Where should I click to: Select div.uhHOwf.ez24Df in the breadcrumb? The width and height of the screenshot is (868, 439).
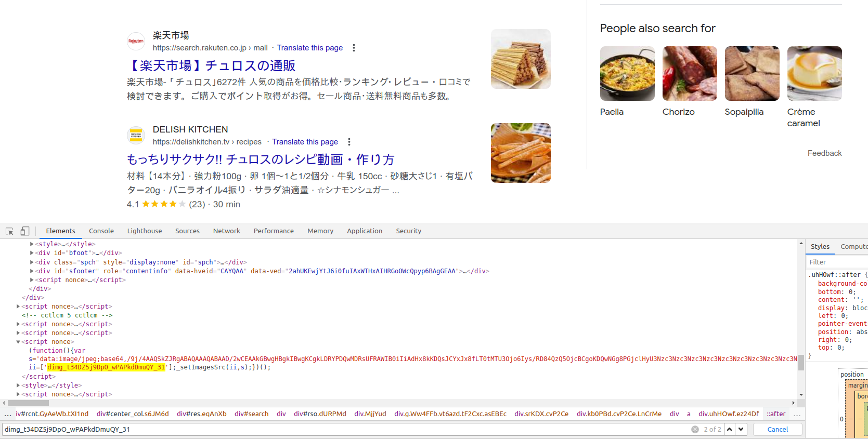click(729, 414)
